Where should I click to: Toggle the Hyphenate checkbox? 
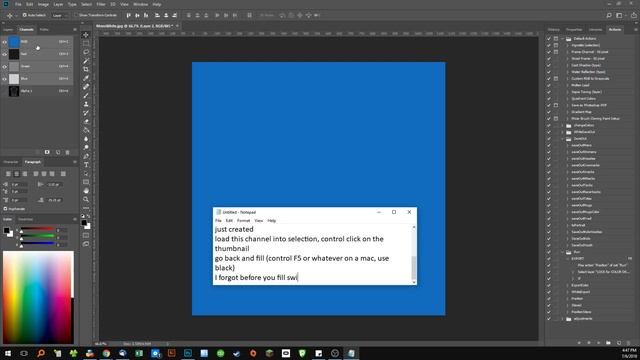click(5, 209)
